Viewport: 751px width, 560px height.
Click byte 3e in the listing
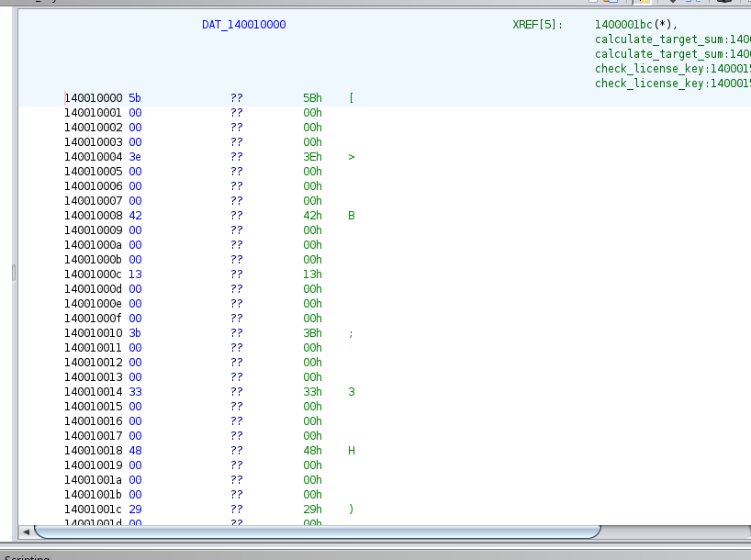(135, 157)
